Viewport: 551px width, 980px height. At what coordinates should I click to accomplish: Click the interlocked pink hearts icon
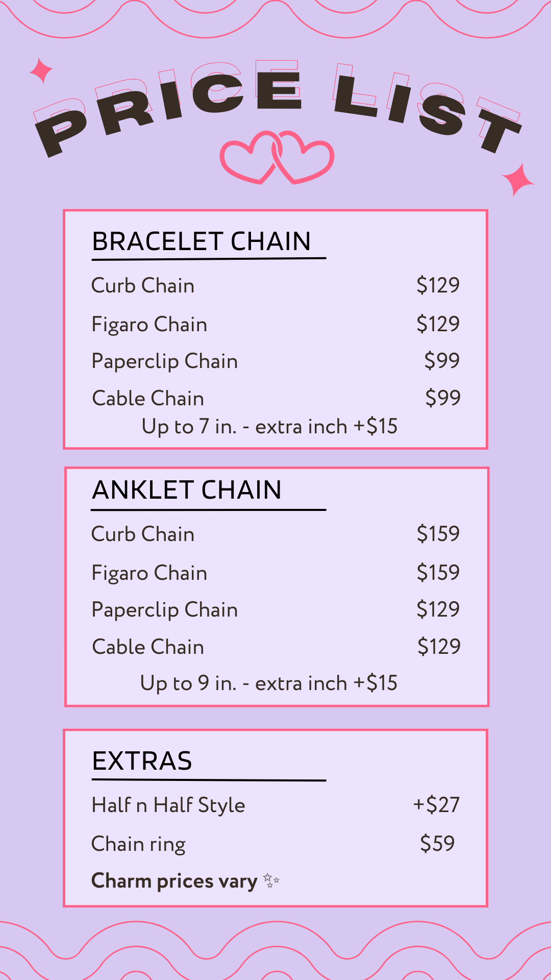[x=277, y=158]
